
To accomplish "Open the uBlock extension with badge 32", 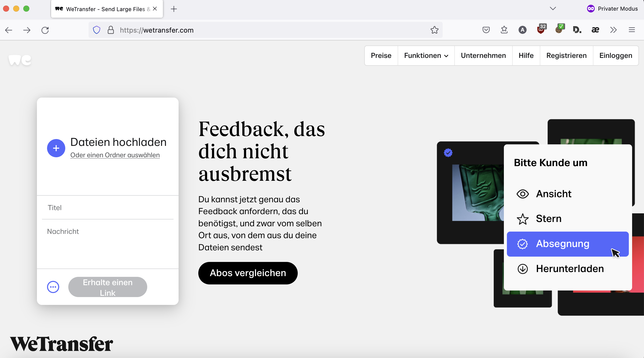I will [541, 29].
